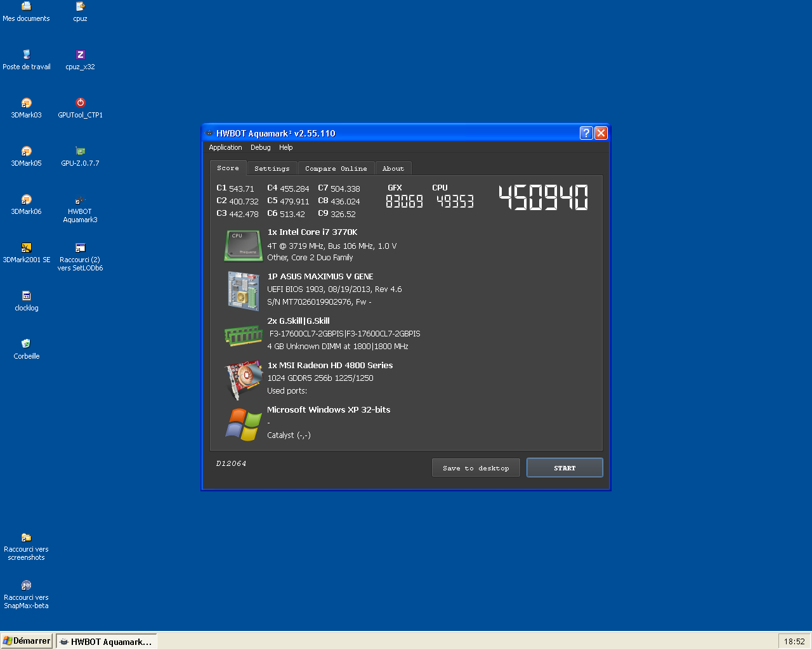This screenshot has width=812, height=650.
Task: Click the motherboard icon in Aquamark
Action: 243,291
